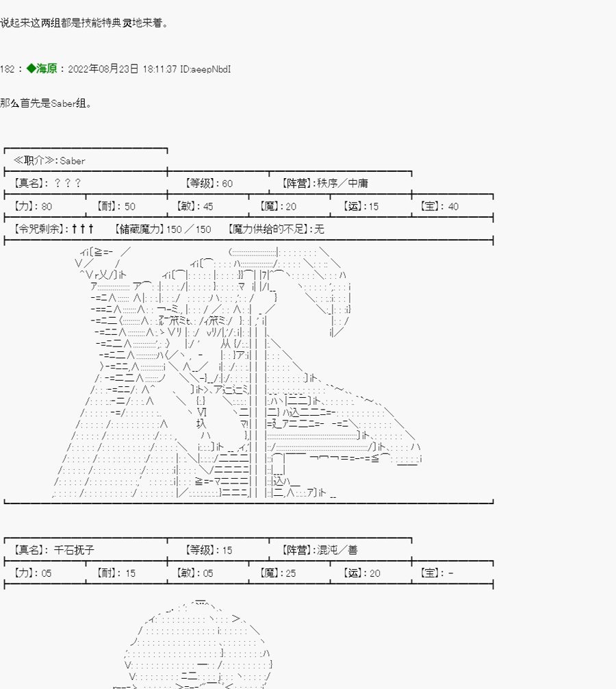Click the green poster name ◆海原
Viewport: 616px width, 689px height.
(42, 68)
